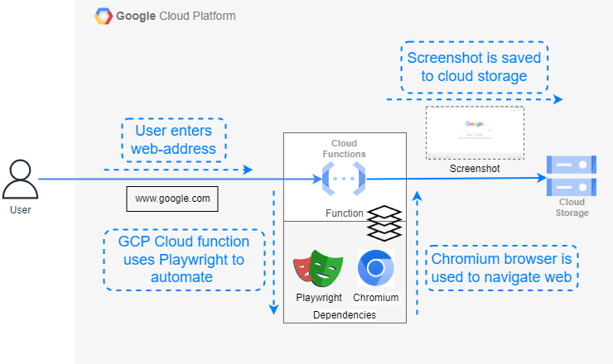Select 'GCP Cloud function uses Playwright' note
The width and height of the screenshot is (613, 364).
point(184,259)
